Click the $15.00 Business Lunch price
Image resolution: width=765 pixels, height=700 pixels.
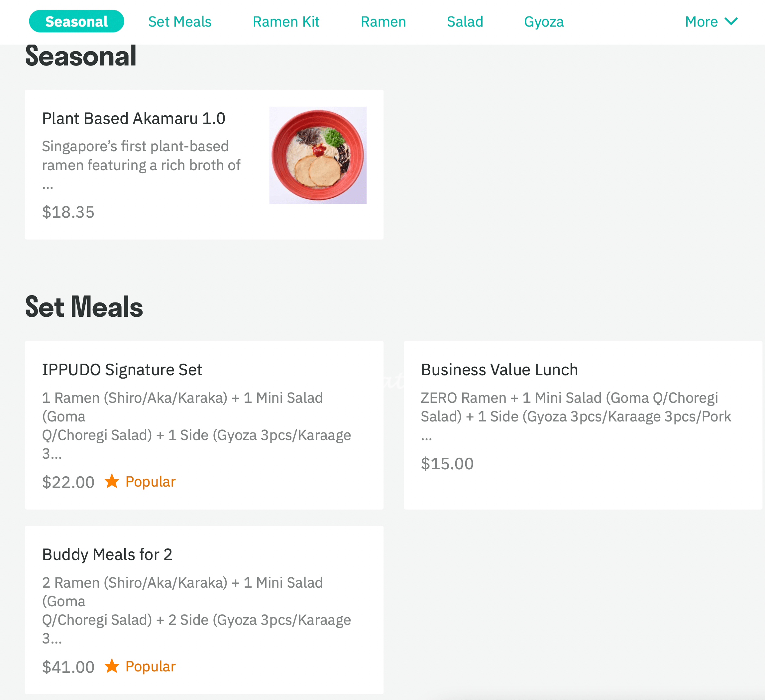447,463
